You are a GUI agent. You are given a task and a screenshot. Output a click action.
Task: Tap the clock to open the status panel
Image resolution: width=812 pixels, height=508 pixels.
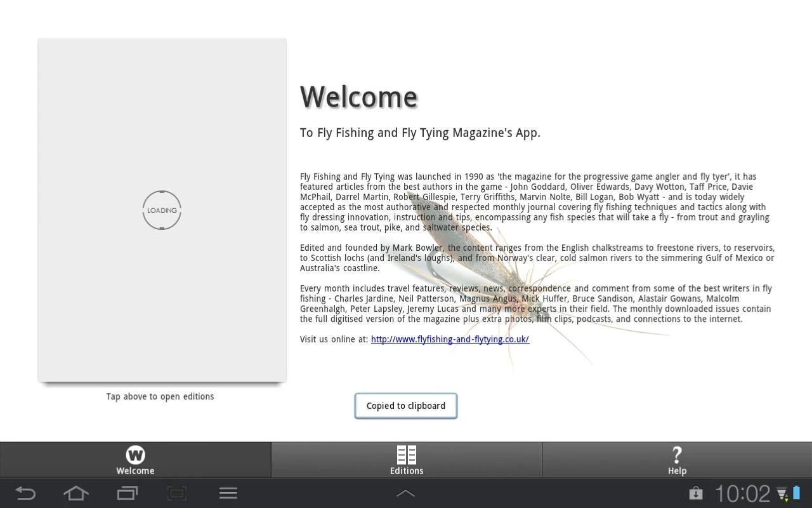[x=741, y=493]
